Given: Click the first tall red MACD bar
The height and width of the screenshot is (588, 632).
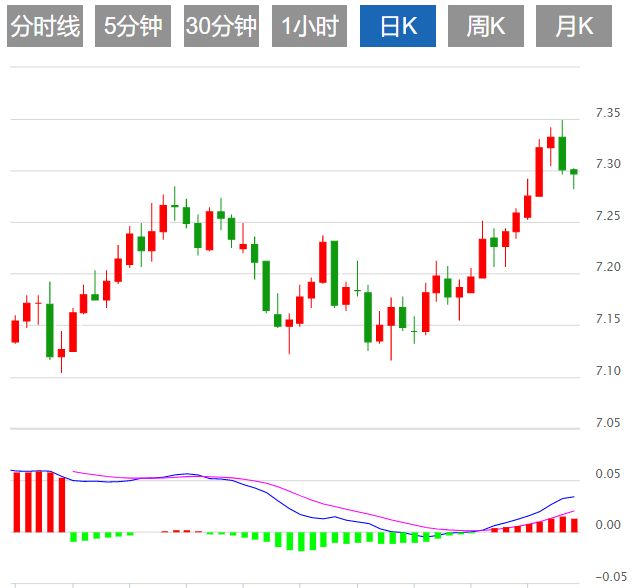Looking at the screenshot, I should pos(16,502).
